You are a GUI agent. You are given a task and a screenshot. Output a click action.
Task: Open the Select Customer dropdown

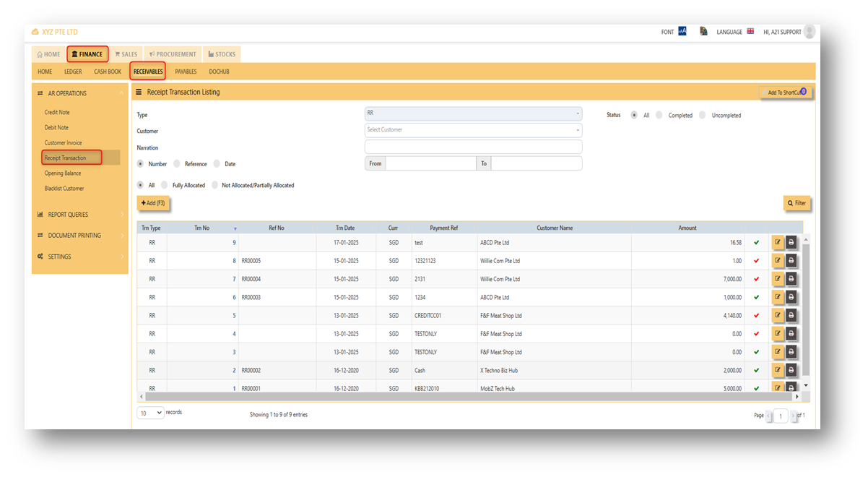[473, 130]
